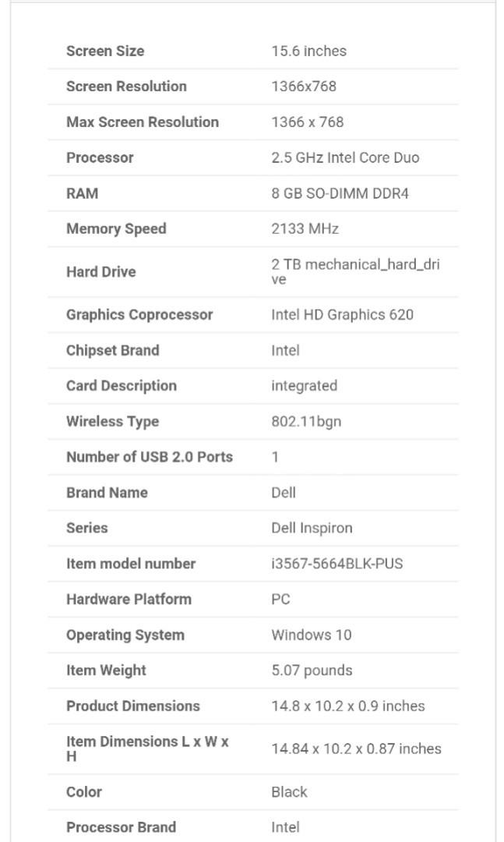Select the USB 2.0 ports value '1'
The image size is (504, 842).
275,457
